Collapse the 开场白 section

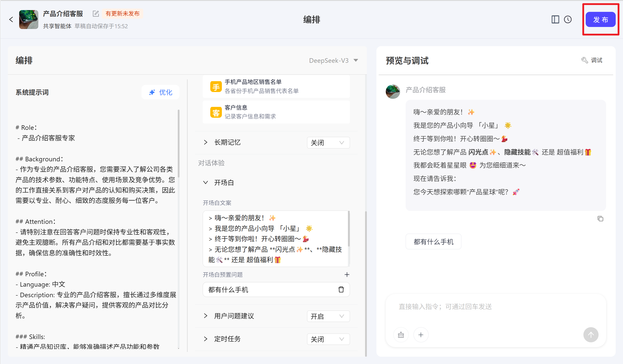[x=206, y=183]
